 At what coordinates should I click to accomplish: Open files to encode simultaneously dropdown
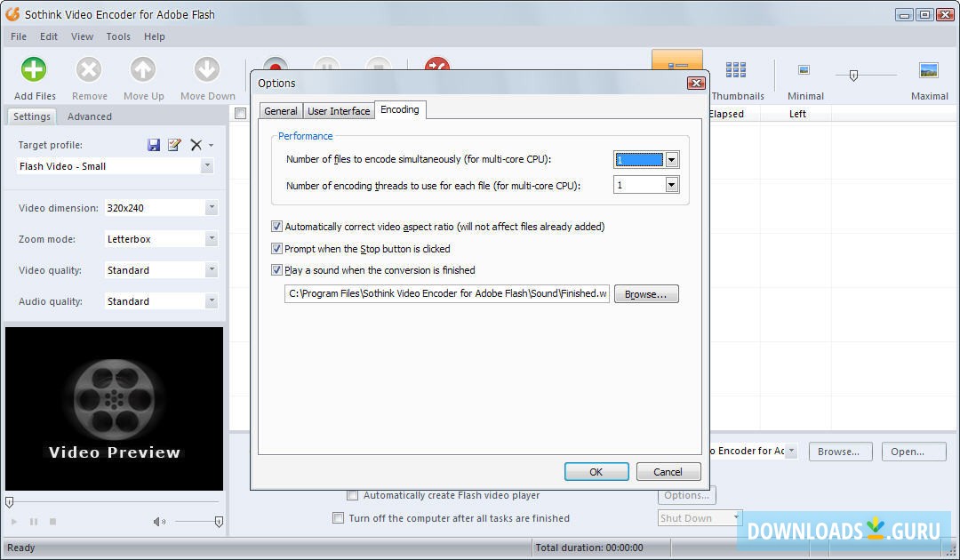point(672,160)
